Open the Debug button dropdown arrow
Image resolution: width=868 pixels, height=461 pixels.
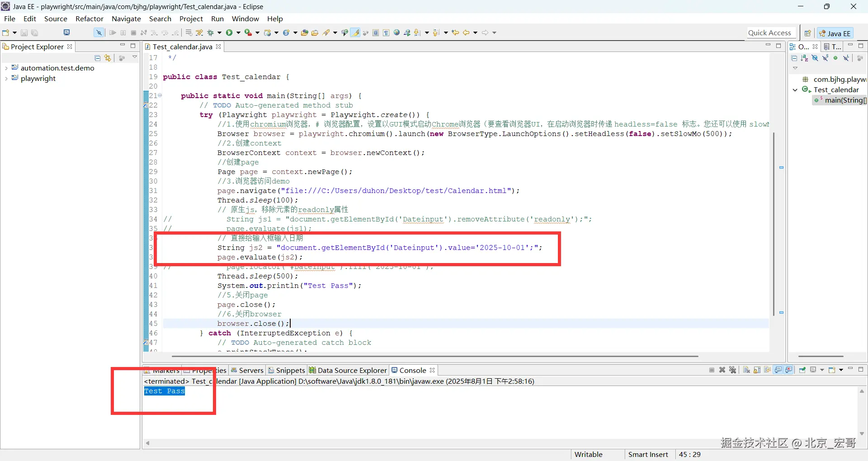pyautogui.click(x=219, y=33)
